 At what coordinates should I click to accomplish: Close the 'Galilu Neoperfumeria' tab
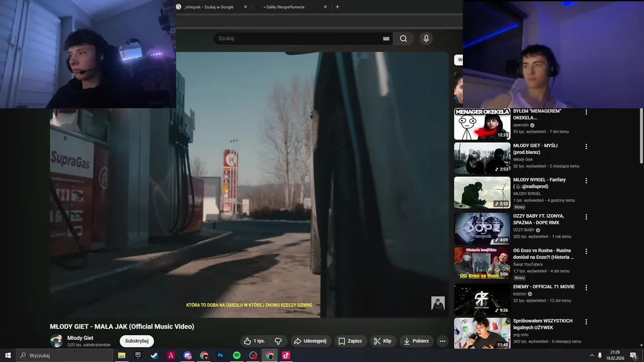tap(325, 7)
